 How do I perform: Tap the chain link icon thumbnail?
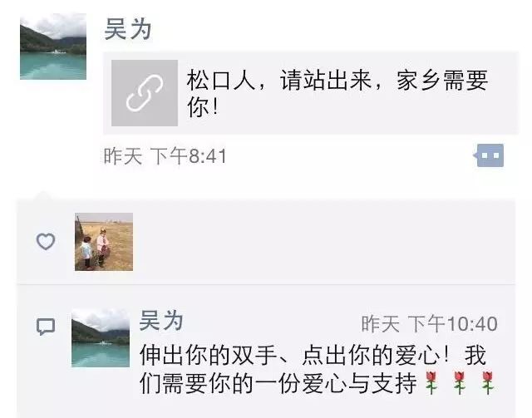145,93
